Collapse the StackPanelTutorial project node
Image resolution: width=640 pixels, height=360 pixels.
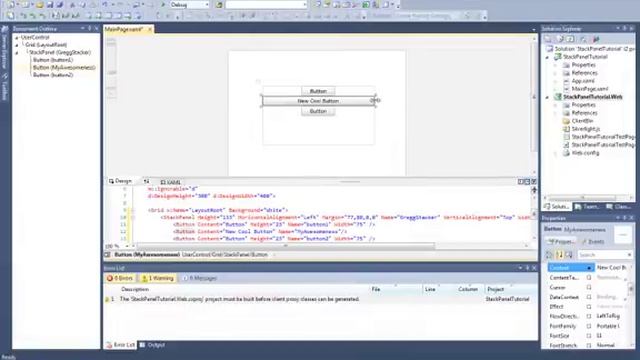548,57
